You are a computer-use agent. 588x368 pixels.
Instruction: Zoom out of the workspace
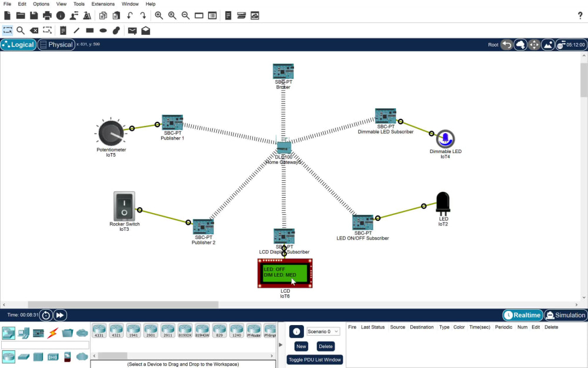(x=186, y=15)
